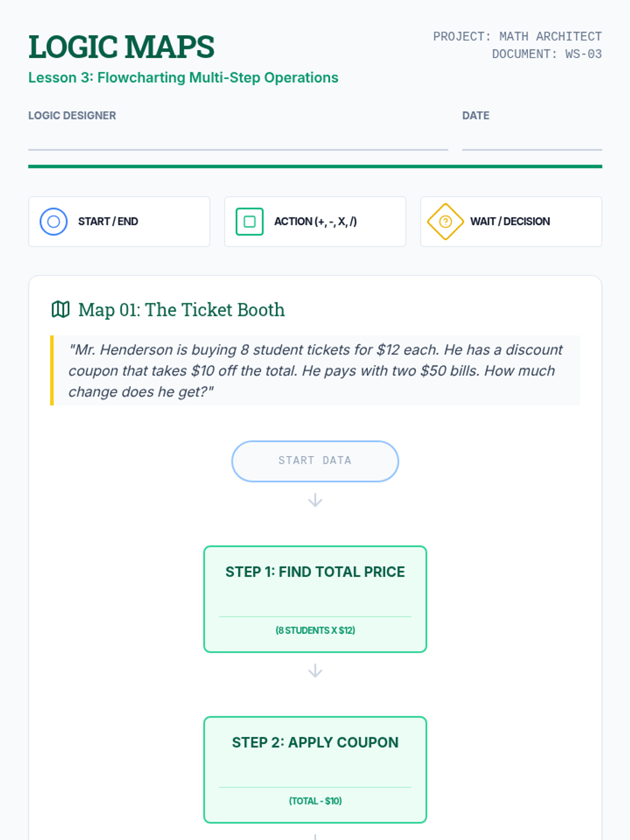Click the Step 1 blank answer area
The height and width of the screenshot is (840, 630).
tap(315, 600)
